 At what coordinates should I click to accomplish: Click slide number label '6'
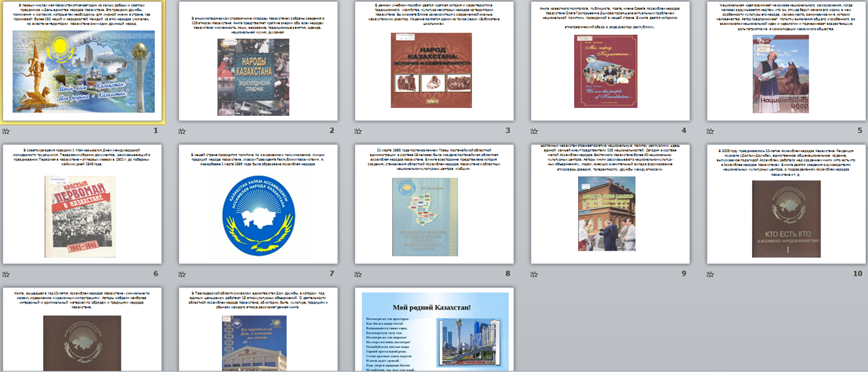[x=156, y=274]
